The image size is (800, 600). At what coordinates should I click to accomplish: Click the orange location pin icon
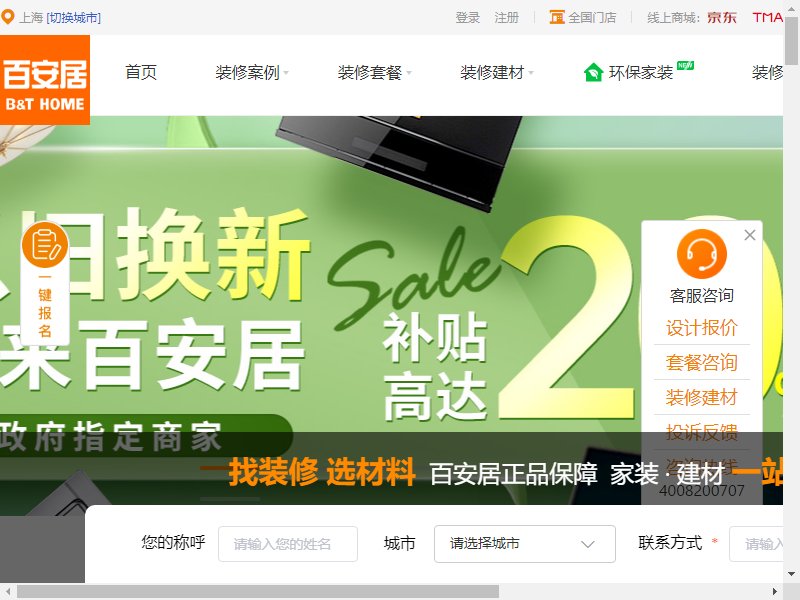[x=8, y=17]
